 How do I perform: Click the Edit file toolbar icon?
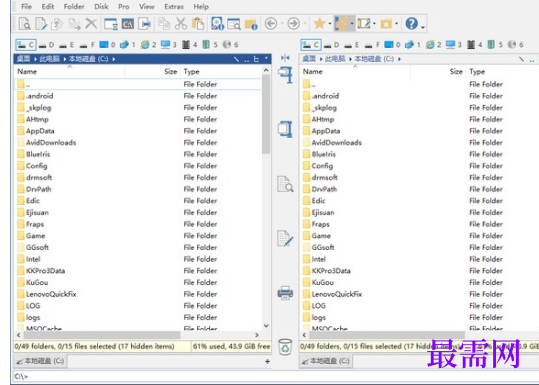(x=41, y=24)
